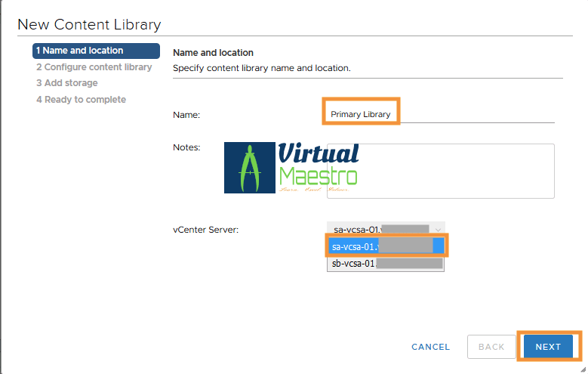Go to step 2 Configure content library
588x374 pixels.
pyautogui.click(x=94, y=67)
